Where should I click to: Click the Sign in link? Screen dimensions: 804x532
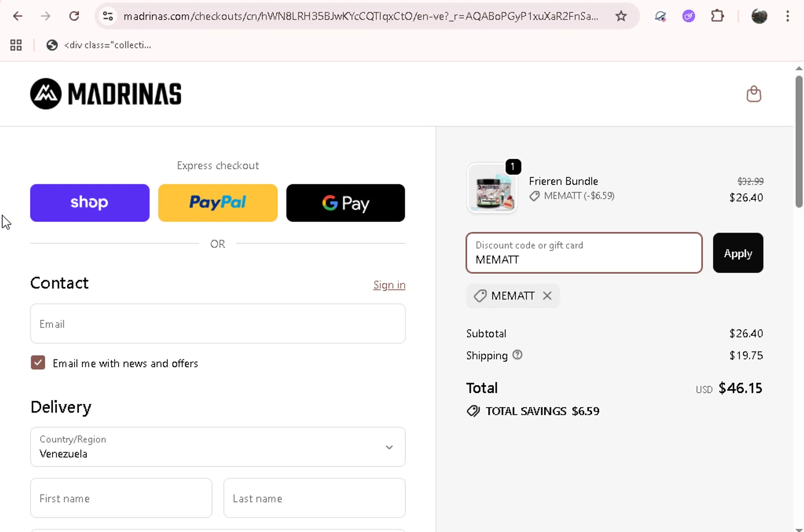(x=389, y=285)
